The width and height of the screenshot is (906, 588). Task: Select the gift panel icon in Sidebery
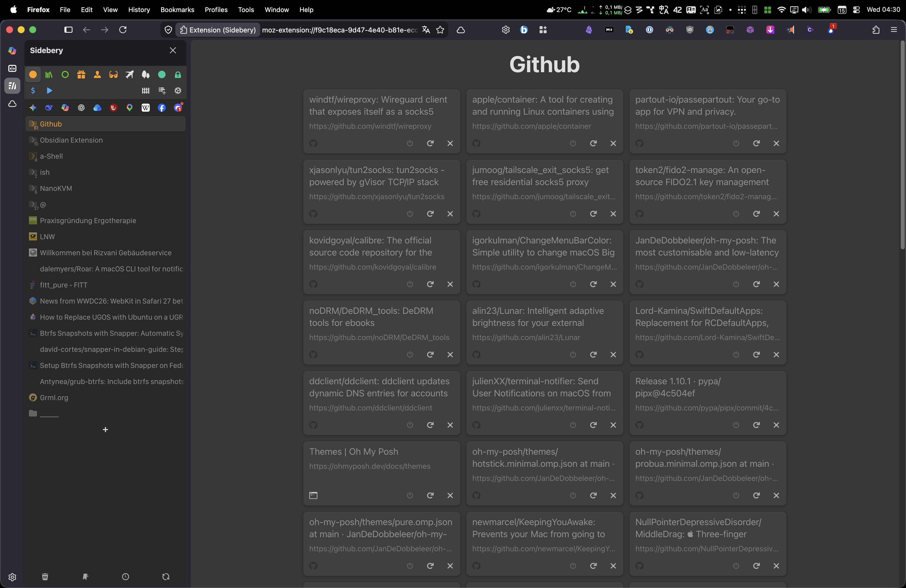[x=81, y=74]
